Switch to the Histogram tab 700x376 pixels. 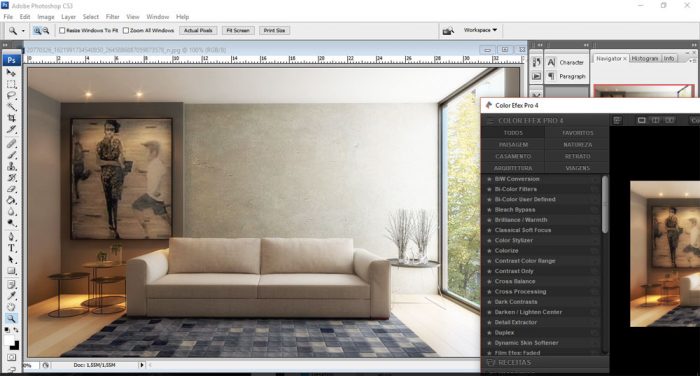tap(645, 58)
